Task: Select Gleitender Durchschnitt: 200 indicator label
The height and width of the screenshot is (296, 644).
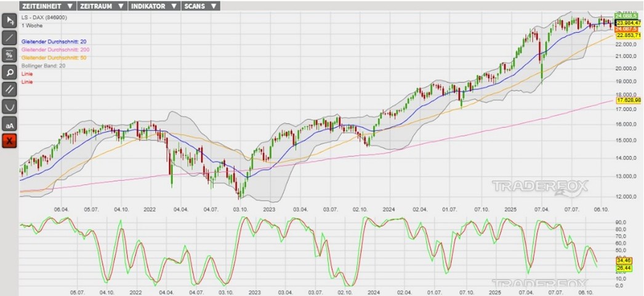Action: tap(55, 49)
